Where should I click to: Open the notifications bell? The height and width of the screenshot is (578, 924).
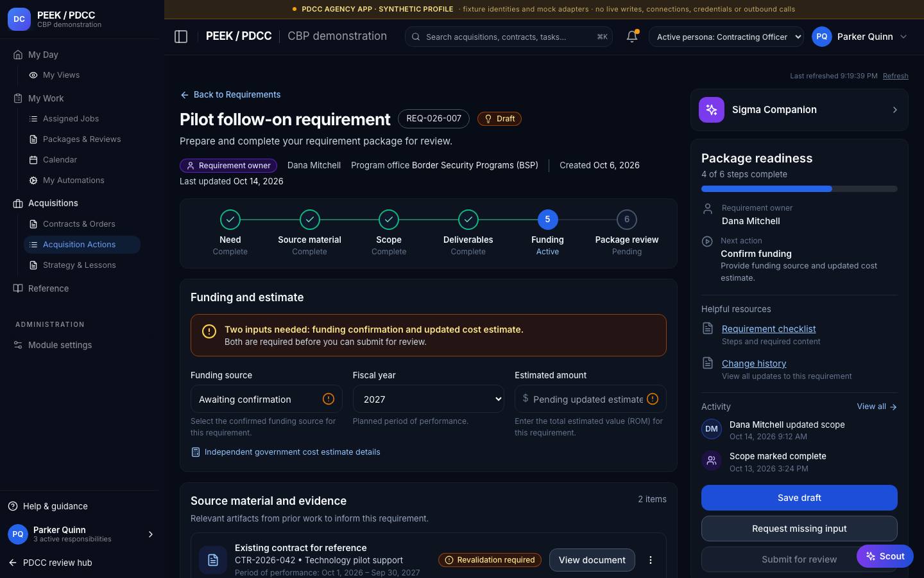point(632,37)
